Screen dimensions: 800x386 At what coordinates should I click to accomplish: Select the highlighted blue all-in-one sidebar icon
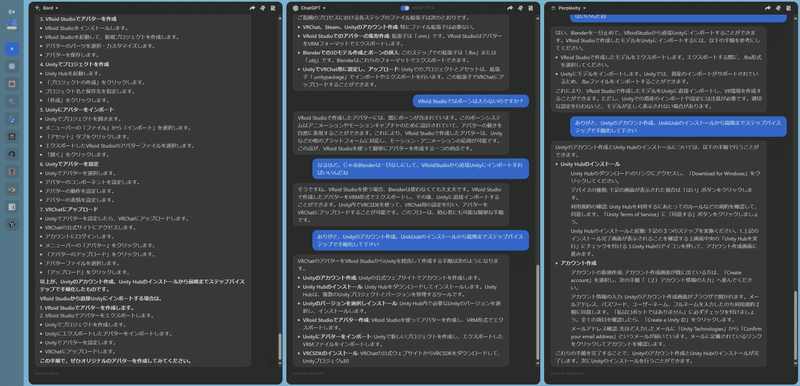tap(12, 48)
